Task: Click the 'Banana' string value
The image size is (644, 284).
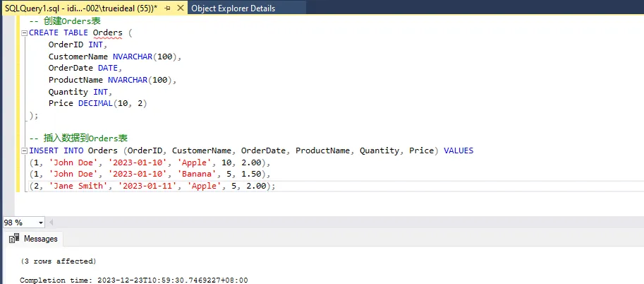Action: 197,174
